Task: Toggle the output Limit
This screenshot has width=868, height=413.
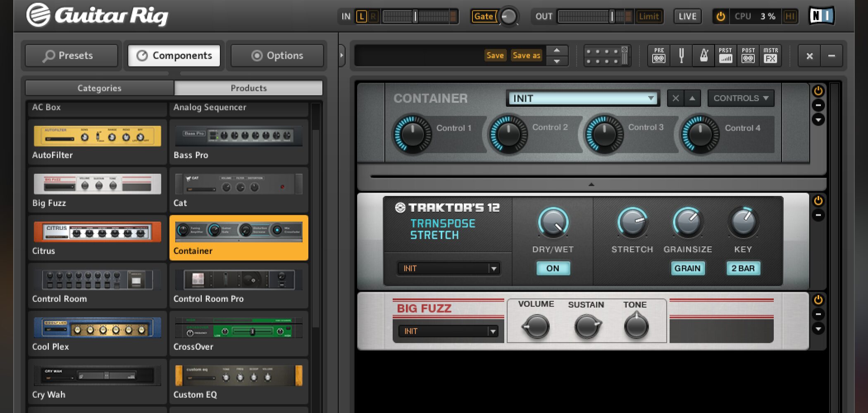Action: pyautogui.click(x=649, y=17)
